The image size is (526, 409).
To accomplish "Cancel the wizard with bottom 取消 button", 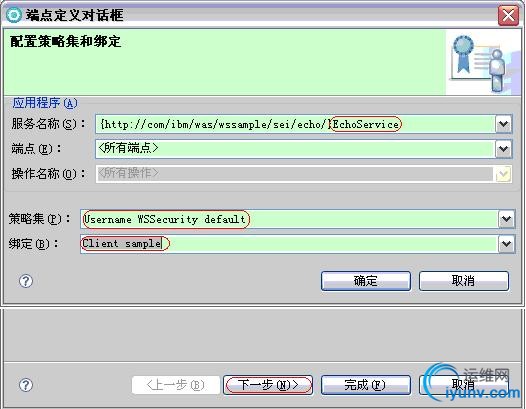I will pyautogui.click(x=464, y=385).
